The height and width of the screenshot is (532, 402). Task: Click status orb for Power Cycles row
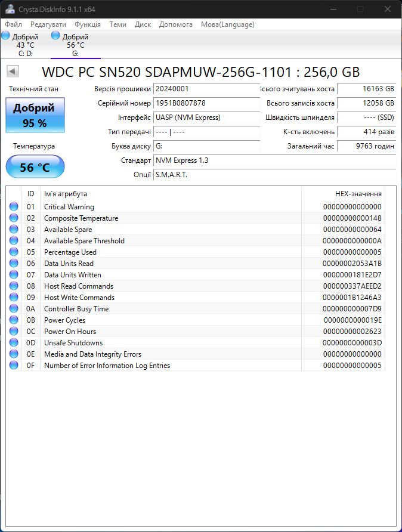point(14,320)
